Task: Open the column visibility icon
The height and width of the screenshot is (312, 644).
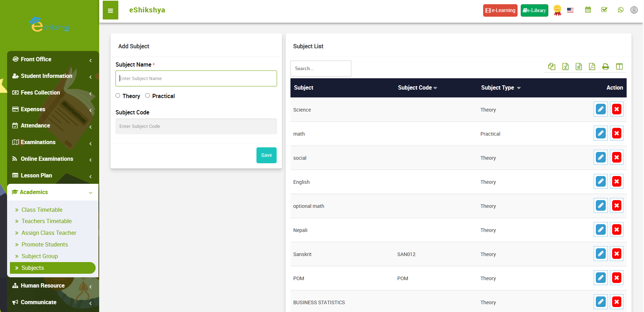Action: click(619, 67)
